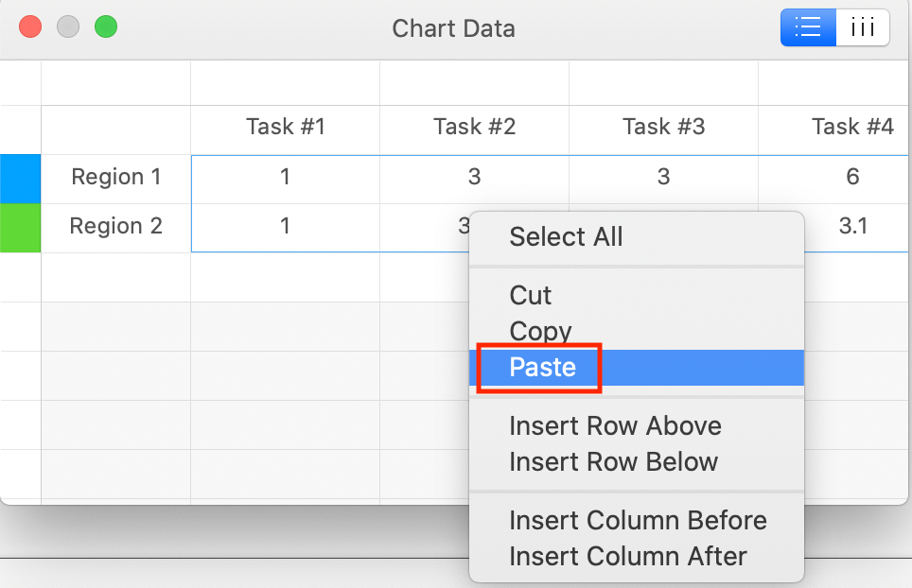
Task: Choose Select All from the context menu
Action: (566, 237)
